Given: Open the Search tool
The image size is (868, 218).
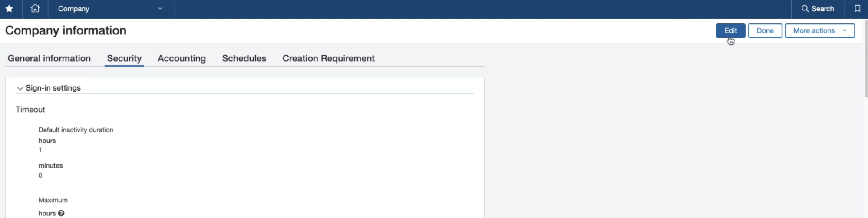Looking at the screenshot, I should click(x=818, y=9).
